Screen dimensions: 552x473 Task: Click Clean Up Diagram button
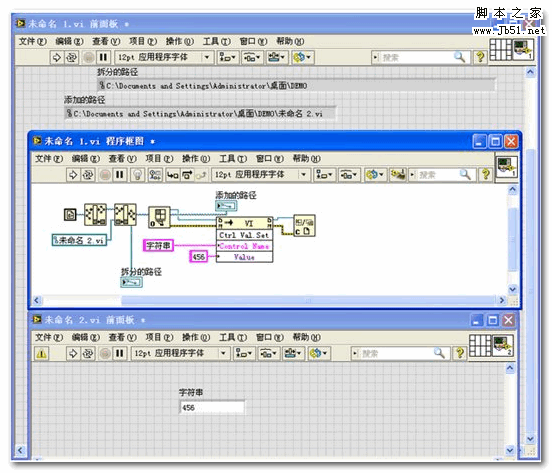click(x=398, y=175)
